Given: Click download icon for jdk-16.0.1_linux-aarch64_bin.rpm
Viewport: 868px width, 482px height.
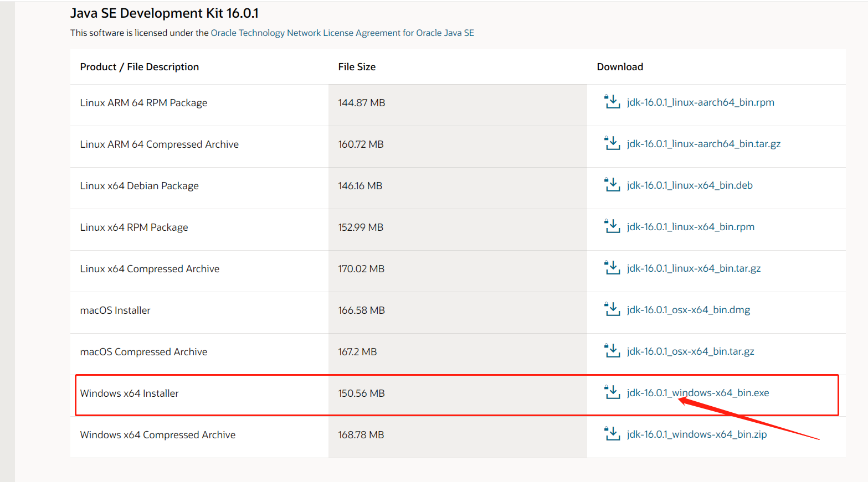Looking at the screenshot, I should point(612,102).
